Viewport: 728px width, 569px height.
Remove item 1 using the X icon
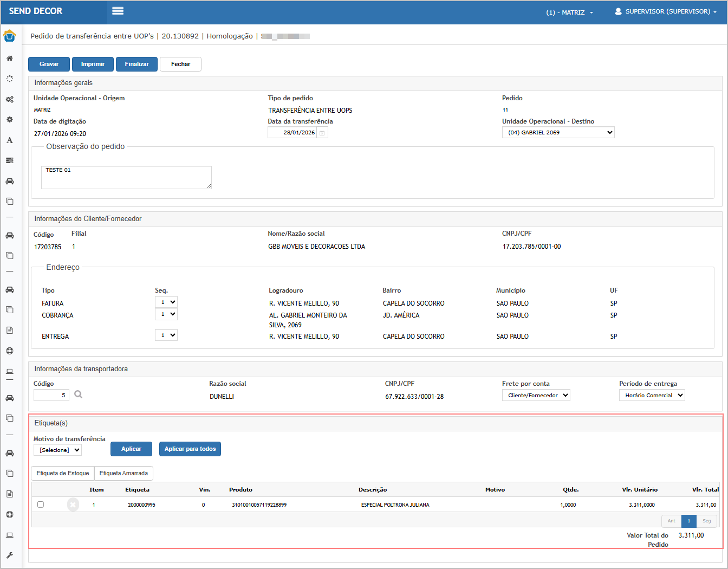[x=73, y=505]
